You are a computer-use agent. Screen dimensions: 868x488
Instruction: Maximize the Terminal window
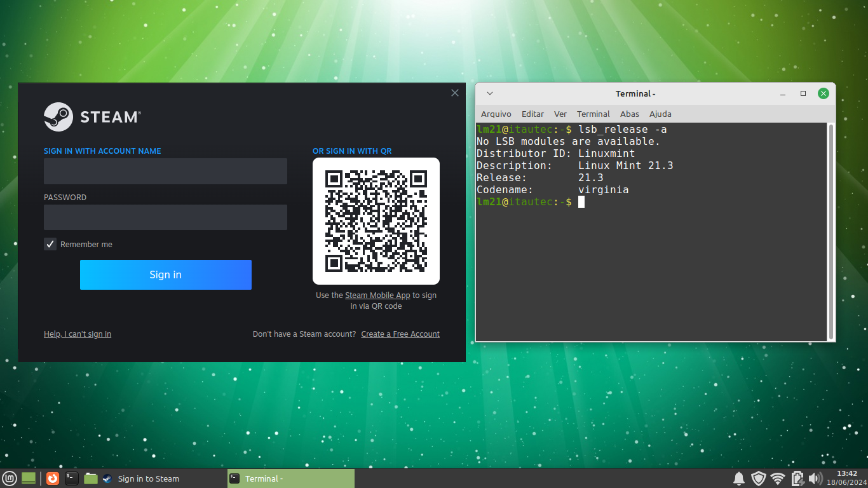(x=803, y=93)
